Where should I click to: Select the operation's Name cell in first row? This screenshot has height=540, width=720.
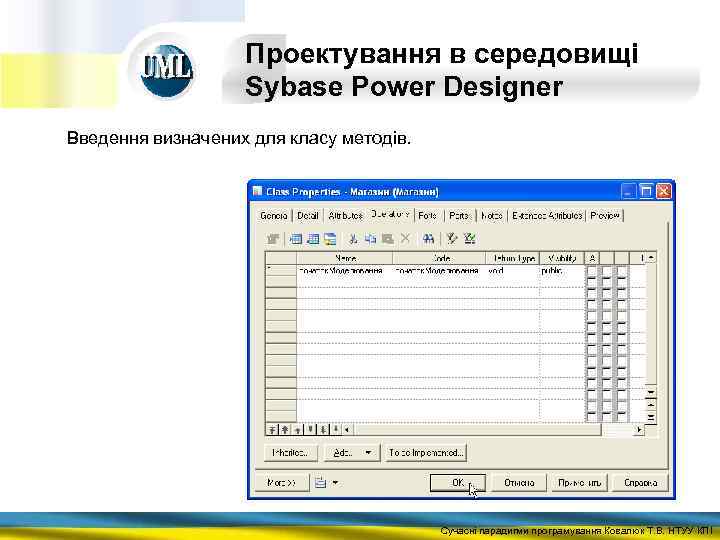(345, 271)
